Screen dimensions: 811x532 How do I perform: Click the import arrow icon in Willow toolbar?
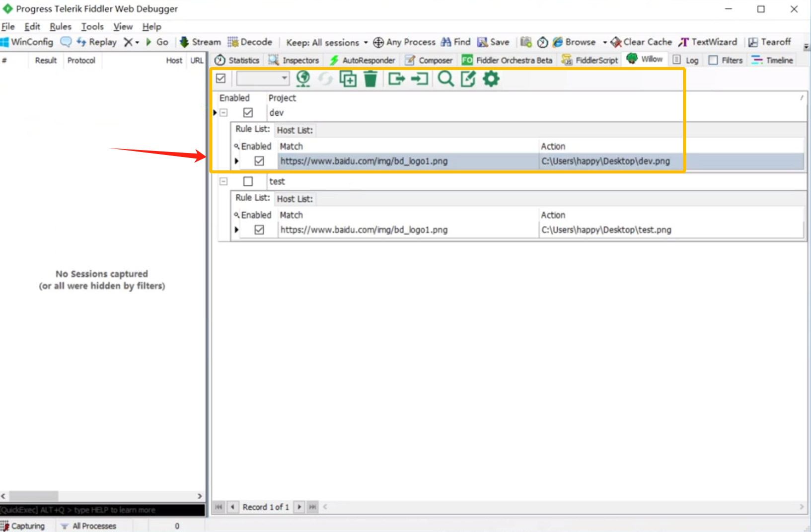pyautogui.click(x=420, y=78)
